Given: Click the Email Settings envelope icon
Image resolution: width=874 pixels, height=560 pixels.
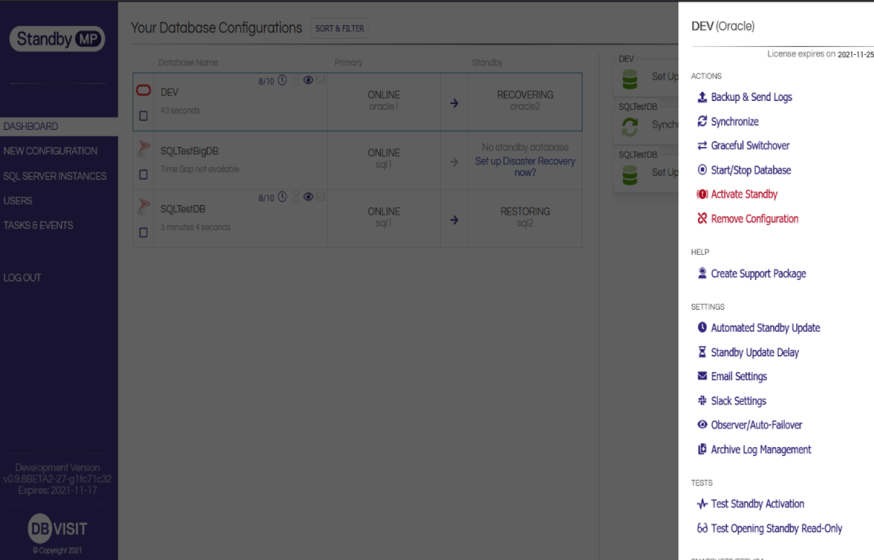Looking at the screenshot, I should click(702, 376).
